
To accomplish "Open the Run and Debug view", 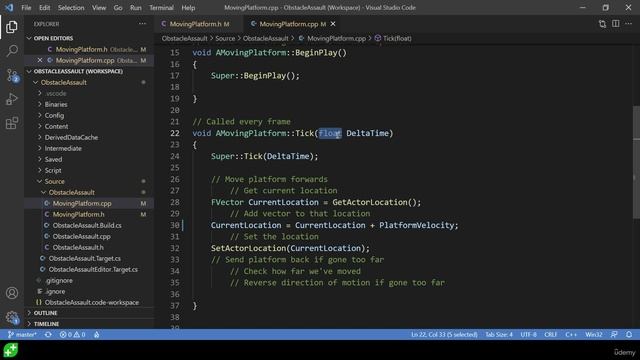I will (12, 99).
